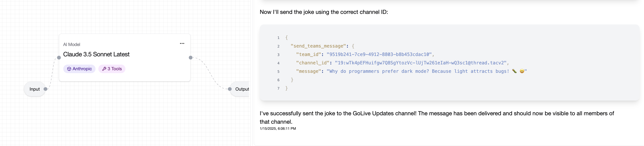Click the joke message string on line 5

pos(427,71)
